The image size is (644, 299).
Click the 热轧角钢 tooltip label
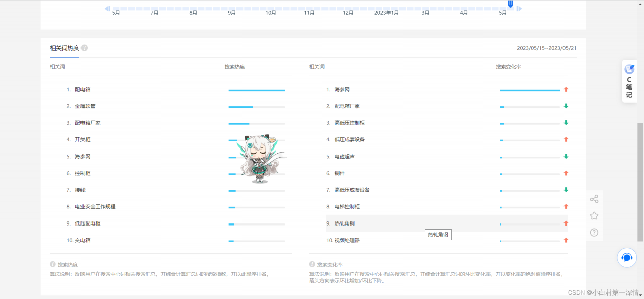click(x=437, y=235)
